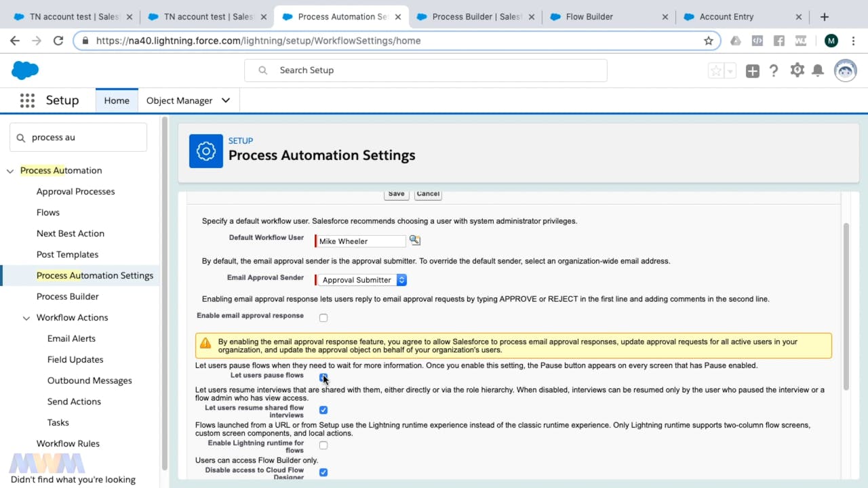Viewport: 868px width, 488px height.
Task: Click the Search Setup input field
Action: click(434, 70)
